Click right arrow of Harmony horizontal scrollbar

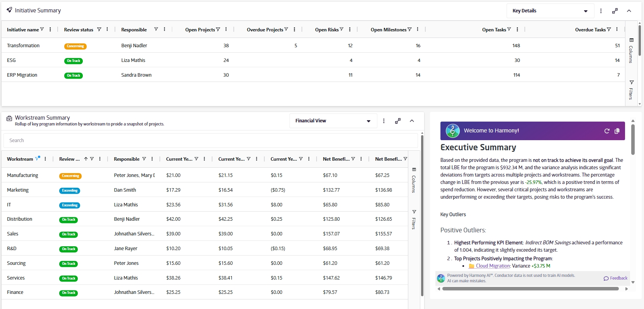pos(627,289)
